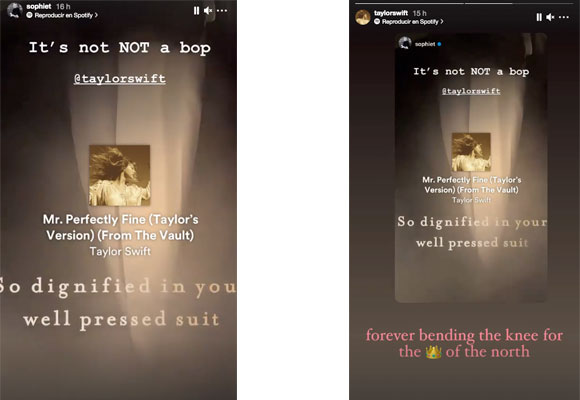Tap the @taylorswift mention in left story

pyautogui.click(x=120, y=78)
